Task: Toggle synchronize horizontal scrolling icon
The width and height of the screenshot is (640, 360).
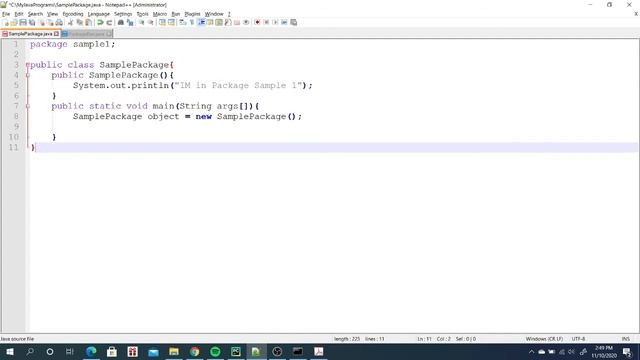Action: point(171,22)
